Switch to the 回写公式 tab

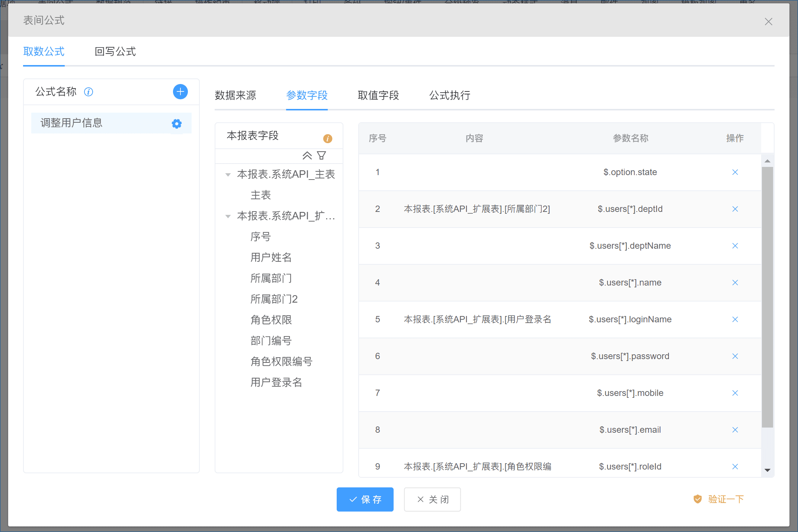coord(115,51)
